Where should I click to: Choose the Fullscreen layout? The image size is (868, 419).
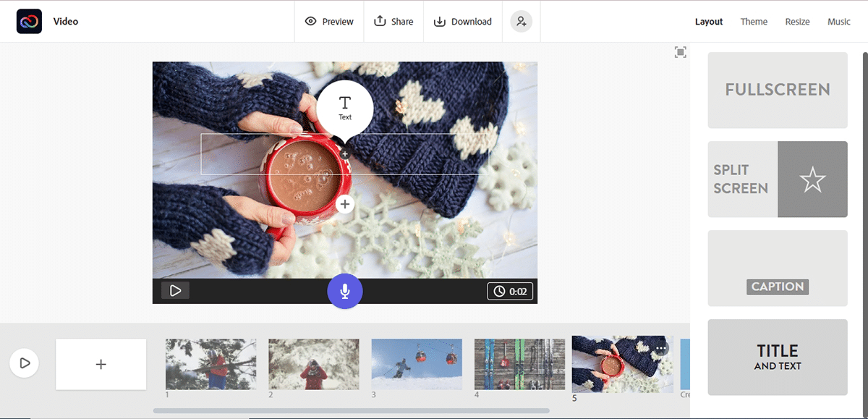pos(778,90)
